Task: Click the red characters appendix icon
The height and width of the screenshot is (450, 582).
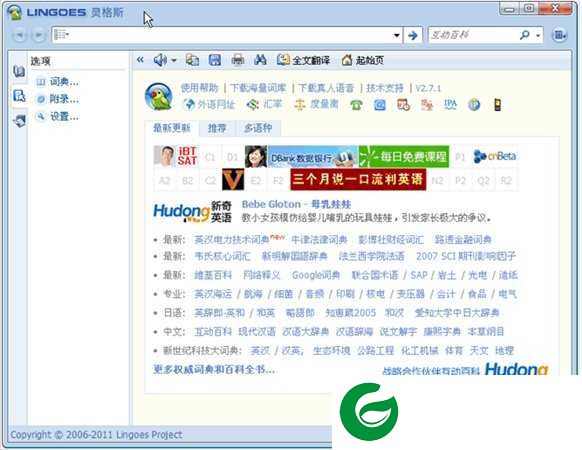Action: (x=427, y=105)
